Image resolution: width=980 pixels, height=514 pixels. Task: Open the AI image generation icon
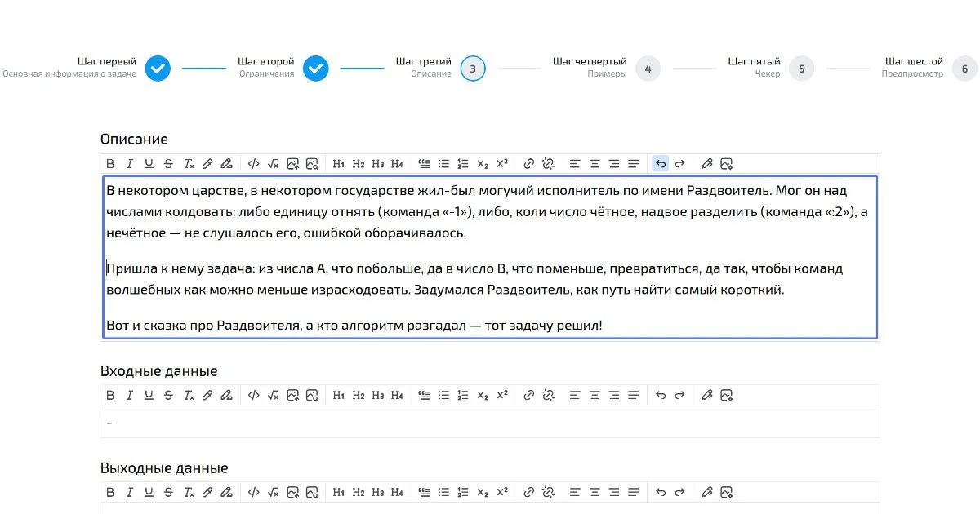(727, 163)
